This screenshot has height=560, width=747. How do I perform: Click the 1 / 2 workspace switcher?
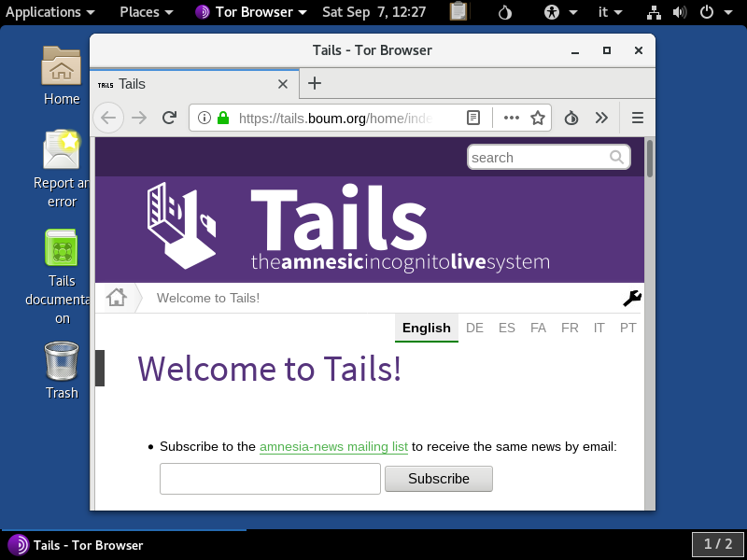click(718, 544)
